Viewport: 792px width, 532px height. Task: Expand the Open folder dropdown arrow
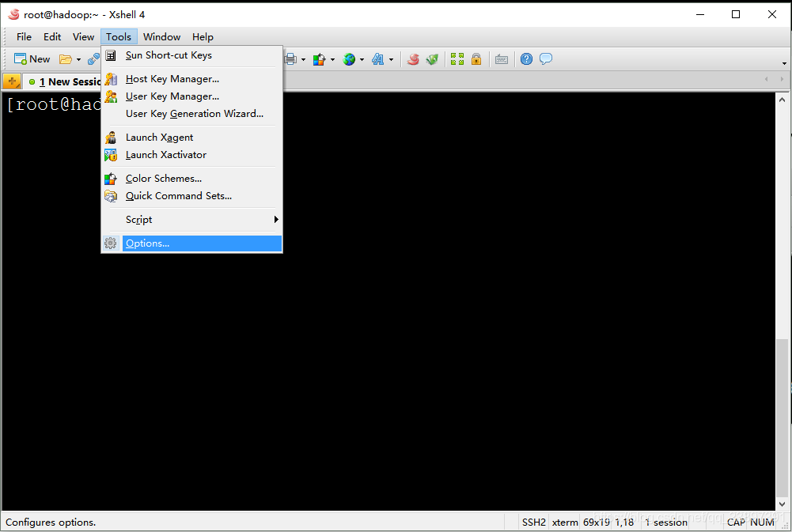(x=78, y=59)
